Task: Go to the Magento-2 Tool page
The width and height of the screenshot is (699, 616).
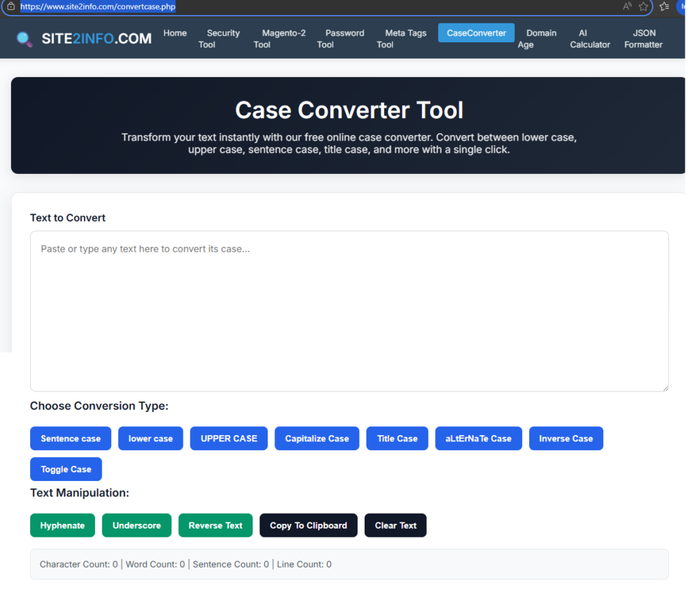Action: click(x=277, y=39)
